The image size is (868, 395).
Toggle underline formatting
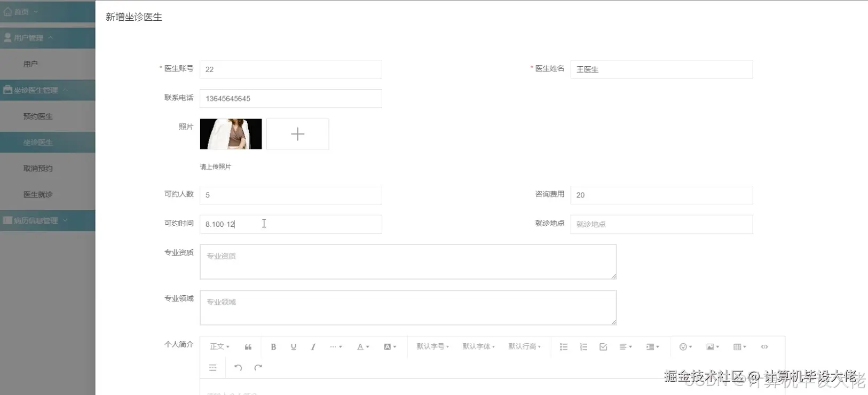point(293,347)
